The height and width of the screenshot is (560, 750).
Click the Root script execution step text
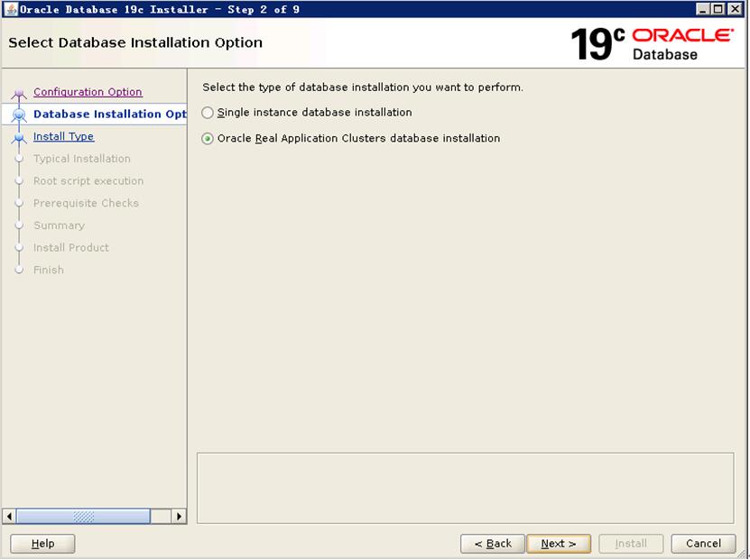[x=88, y=181]
